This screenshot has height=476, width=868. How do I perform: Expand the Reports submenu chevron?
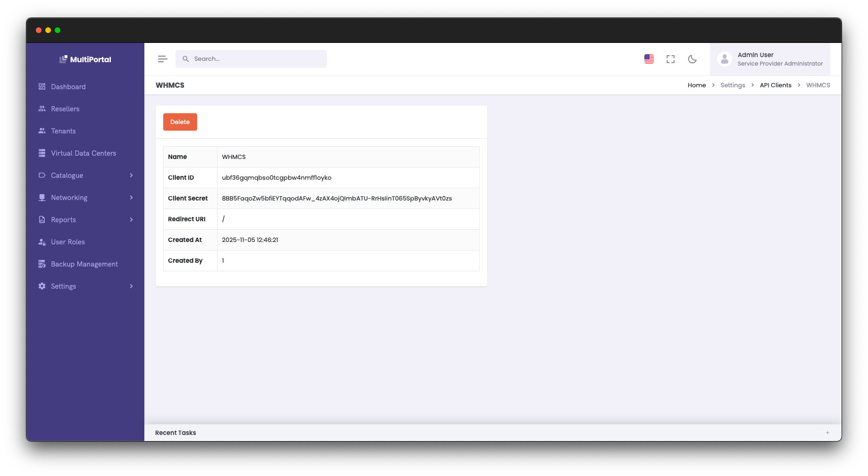coord(131,219)
